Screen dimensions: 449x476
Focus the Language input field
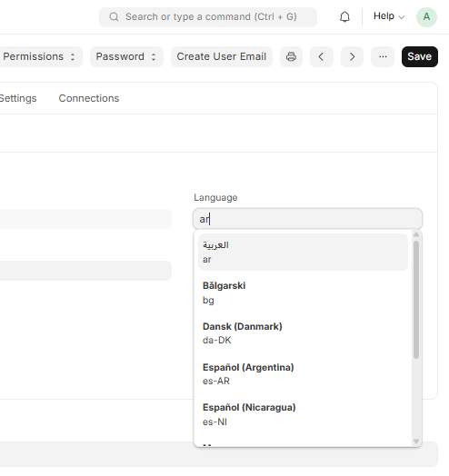(x=307, y=219)
